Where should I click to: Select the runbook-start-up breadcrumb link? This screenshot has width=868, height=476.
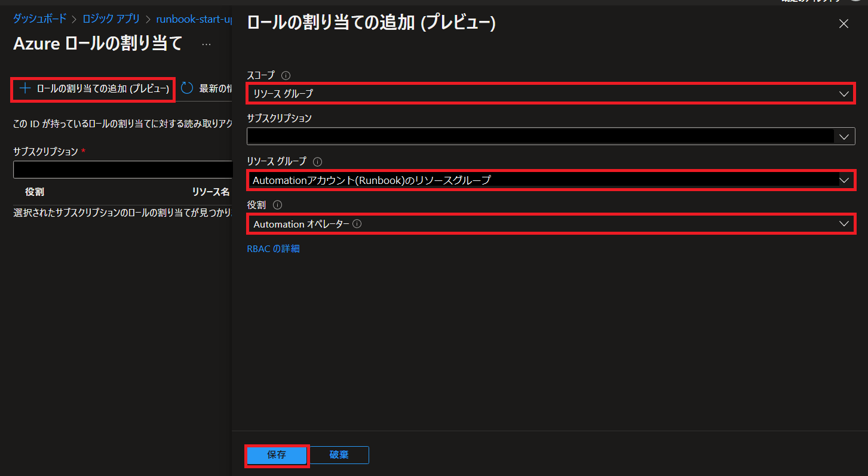pos(194,19)
